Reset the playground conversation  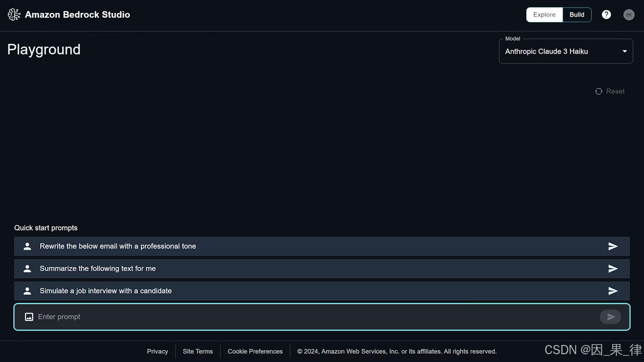point(615,91)
